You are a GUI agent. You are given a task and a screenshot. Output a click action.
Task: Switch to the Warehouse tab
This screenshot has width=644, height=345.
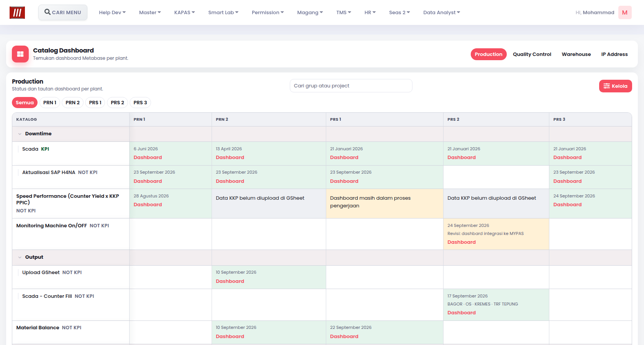(x=576, y=54)
